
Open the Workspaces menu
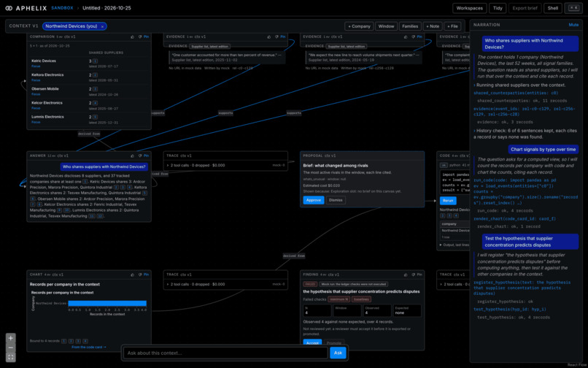(x=470, y=8)
